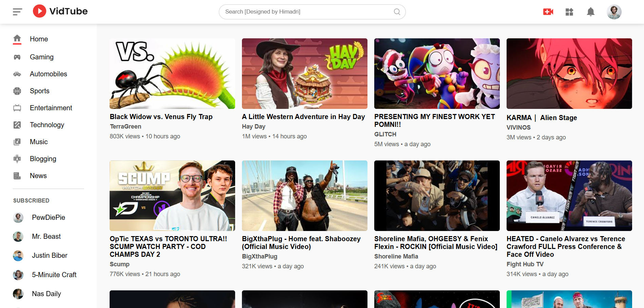Viewport: 644px width, 308px height.
Task: Click the VidTube logo
Action: point(60,11)
